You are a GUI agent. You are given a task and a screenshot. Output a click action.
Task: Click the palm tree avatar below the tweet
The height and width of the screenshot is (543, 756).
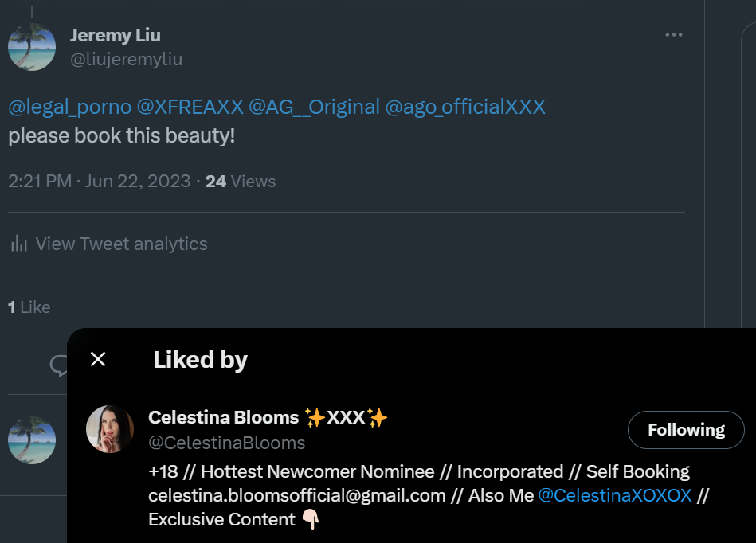[x=32, y=440]
